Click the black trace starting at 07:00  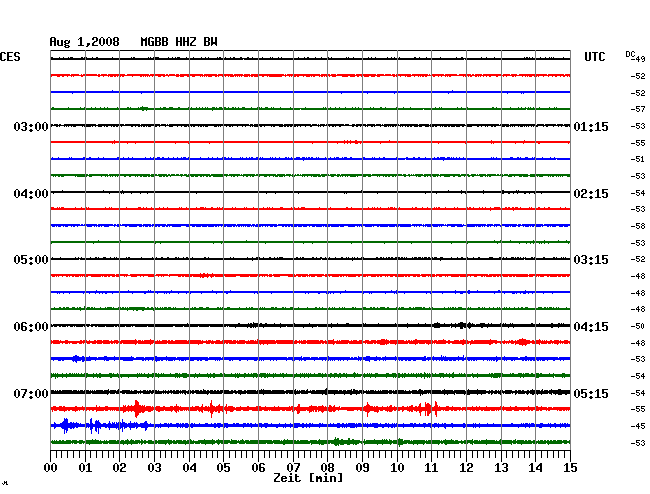[310, 392]
